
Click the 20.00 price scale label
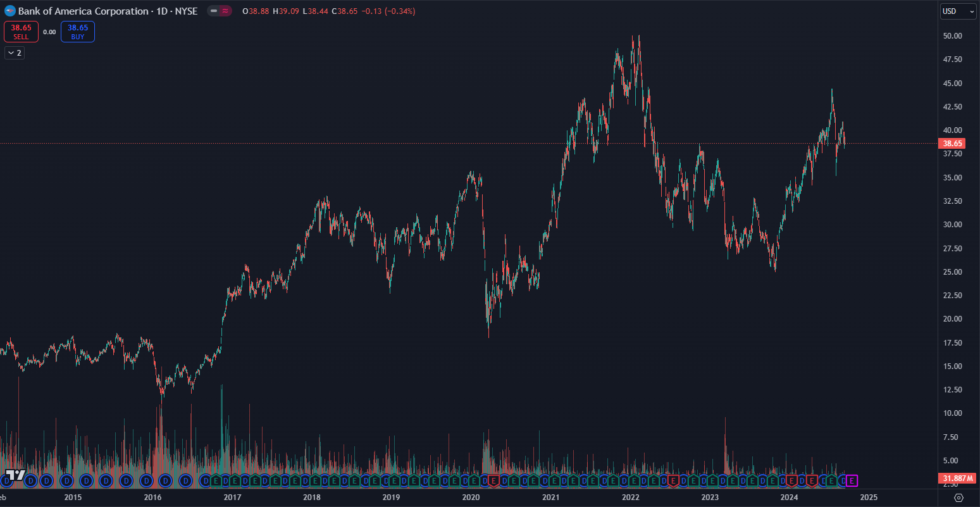952,319
